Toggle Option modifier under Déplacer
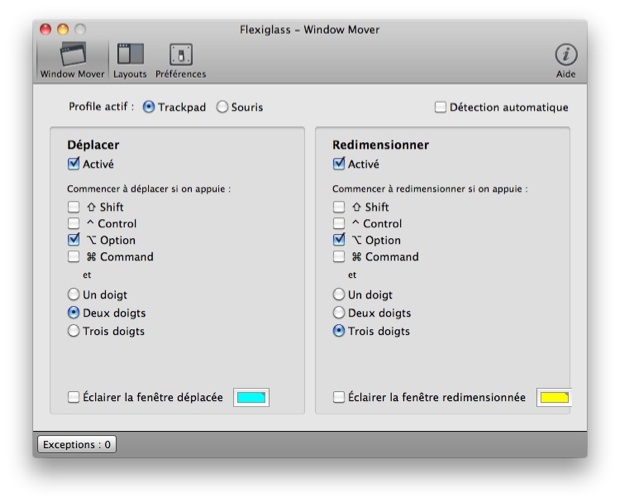Image resolution: width=620 pixels, height=503 pixels. pyautogui.click(x=74, y=240)
